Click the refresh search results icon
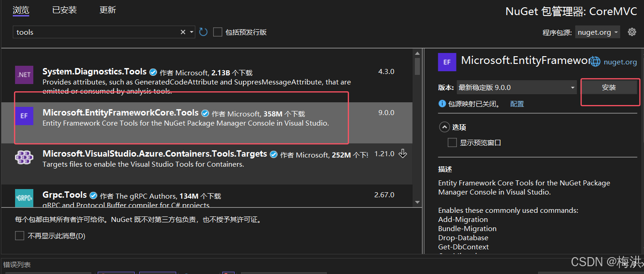The width and height of the screenshot is (644, 274). [204, 32]
